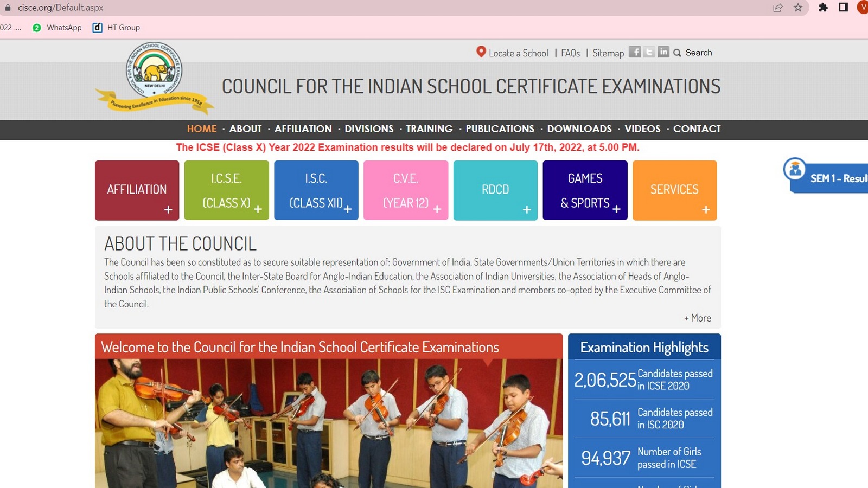Expand the RDCD tile plus sign

point(527,210)
